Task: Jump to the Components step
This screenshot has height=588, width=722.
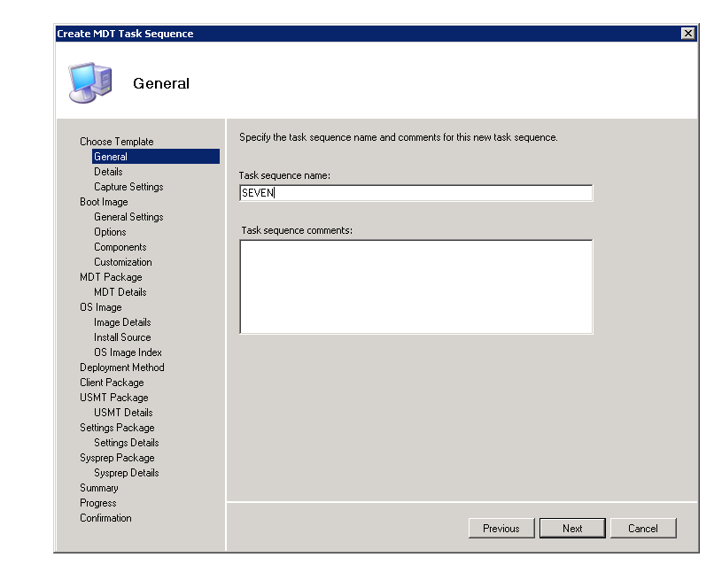Action: tap(120, 247)
